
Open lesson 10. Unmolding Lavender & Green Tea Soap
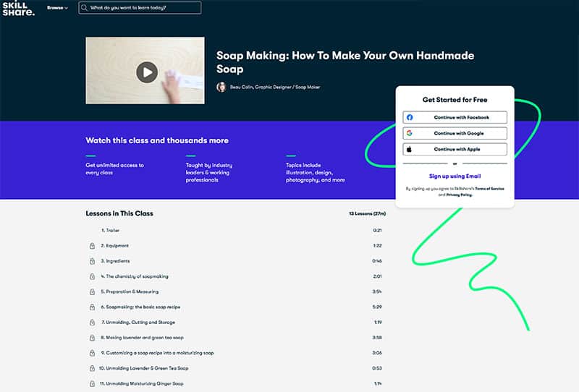tap(143, 368)
